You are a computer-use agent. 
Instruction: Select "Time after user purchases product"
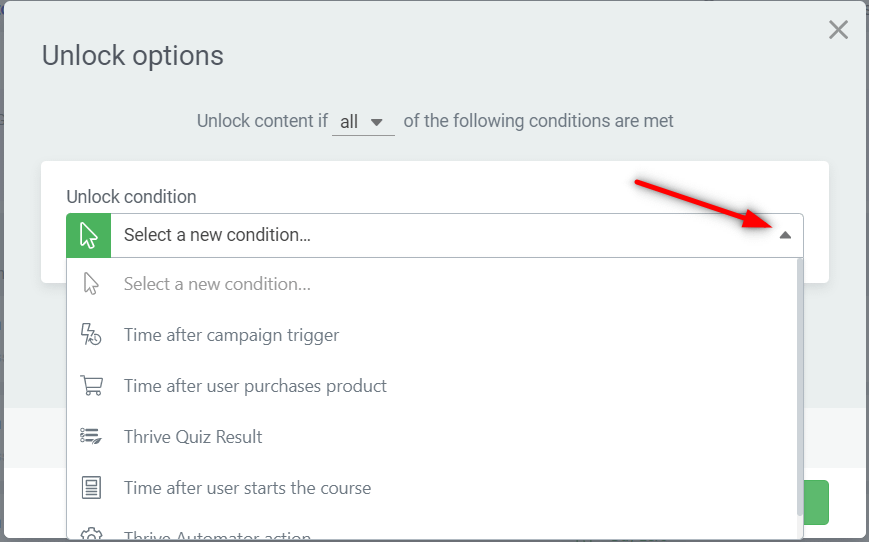point(255,386)
